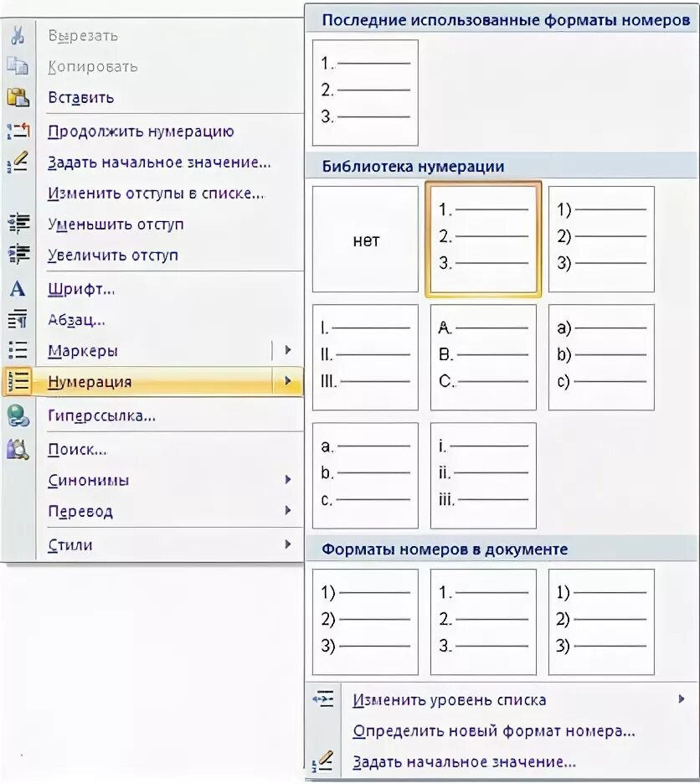Image resolution: width=700 pixels, height=784 pixels.
Task: Open Гиперссылка dialog entry
Action: pos(102,416)
